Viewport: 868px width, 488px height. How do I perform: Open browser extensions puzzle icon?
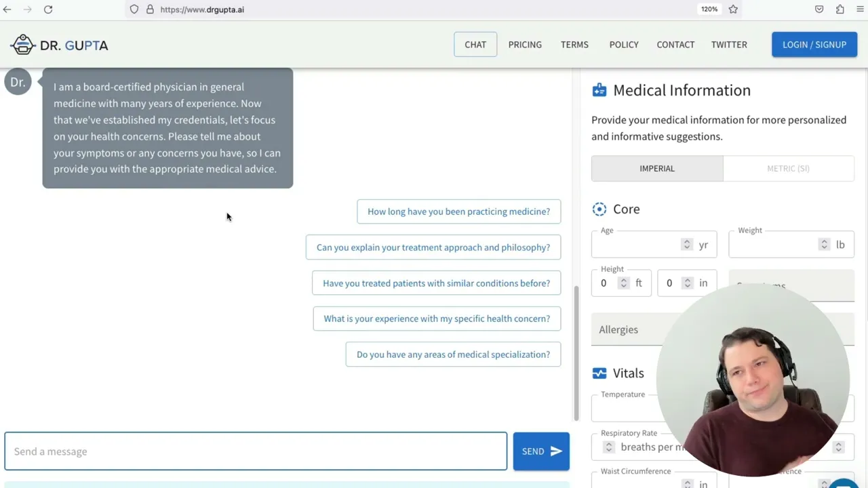pos(840,9)
